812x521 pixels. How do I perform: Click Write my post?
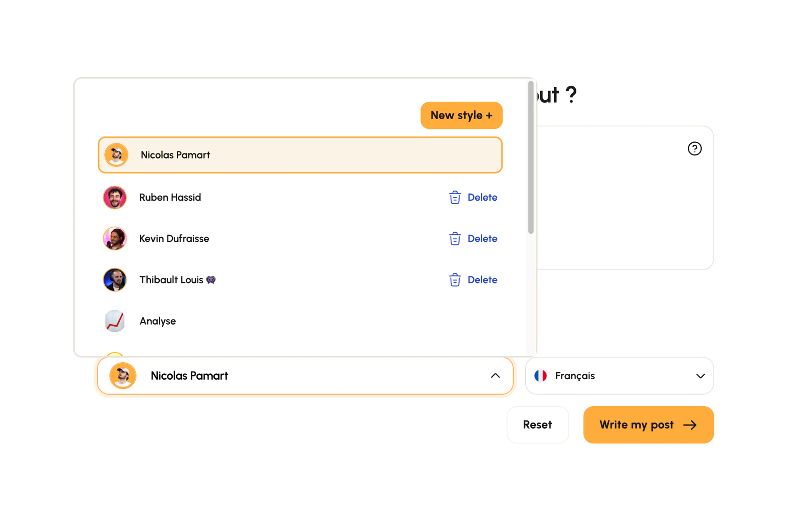636,425
